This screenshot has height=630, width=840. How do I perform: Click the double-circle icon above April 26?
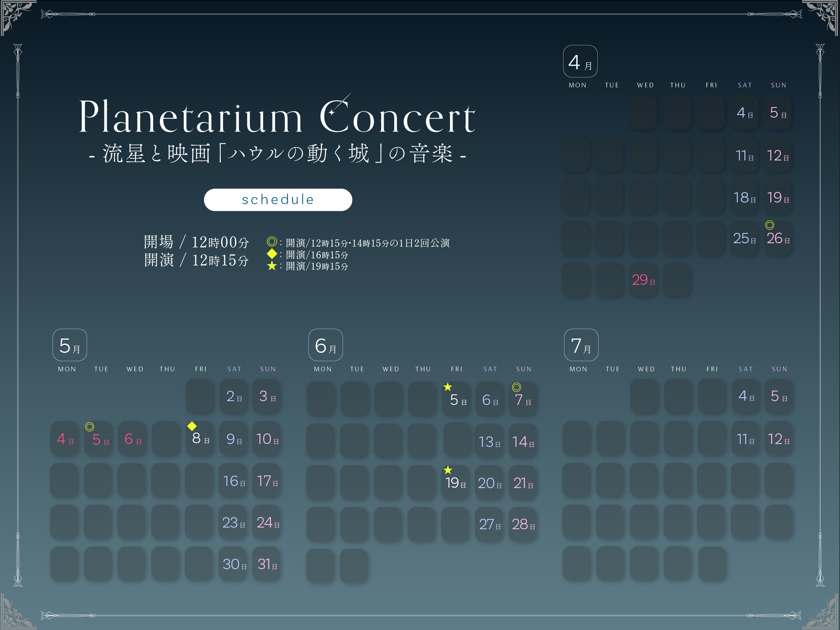click(x=769, y=225)
